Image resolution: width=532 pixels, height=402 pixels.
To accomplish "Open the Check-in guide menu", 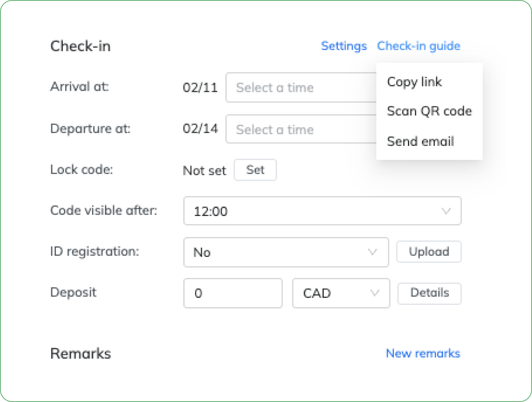I will tap(418, 46).
